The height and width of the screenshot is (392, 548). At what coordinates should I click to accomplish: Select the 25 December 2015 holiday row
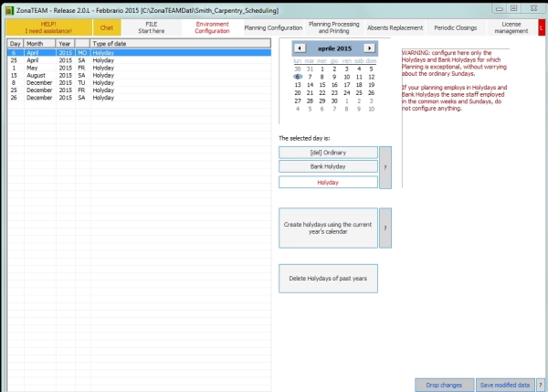coord(139,90)
